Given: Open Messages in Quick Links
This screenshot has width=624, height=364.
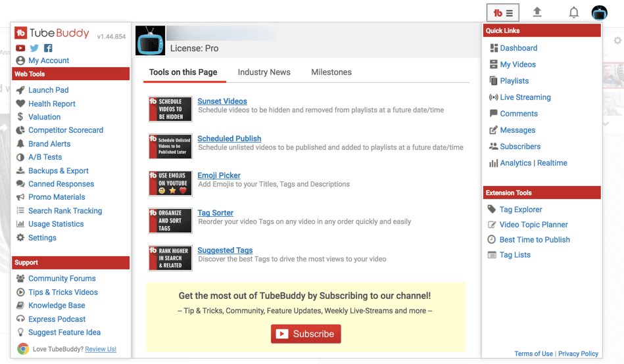Looking at the screenshot, I should [x=517, y=130].
